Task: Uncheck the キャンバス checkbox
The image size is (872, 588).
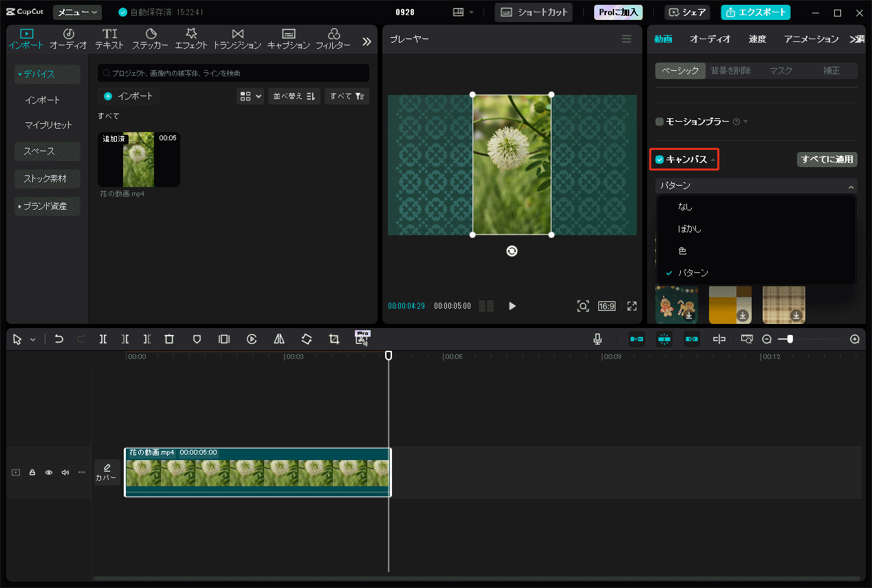Action: pos(660,160)
